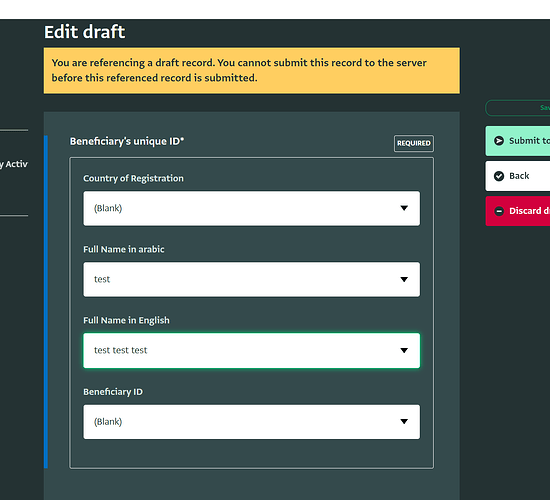
Task: Click the Country of Registration dropdown arrow
Action: (404, 208)
